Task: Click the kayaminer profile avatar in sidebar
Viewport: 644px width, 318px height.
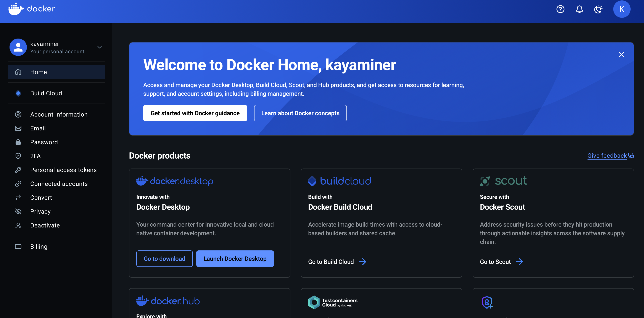Action: pyautogui.click(x=18, y=47)
